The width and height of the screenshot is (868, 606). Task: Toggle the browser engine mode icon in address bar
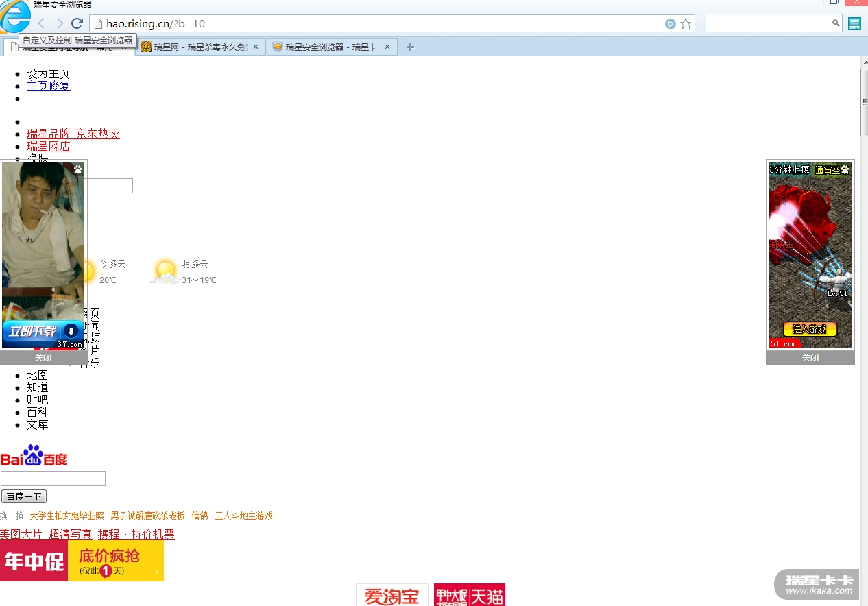[x=671, y=24]
